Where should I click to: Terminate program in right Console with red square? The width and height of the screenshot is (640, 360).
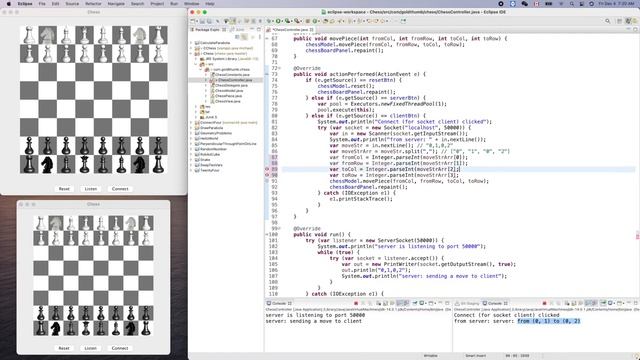[544, 303]
